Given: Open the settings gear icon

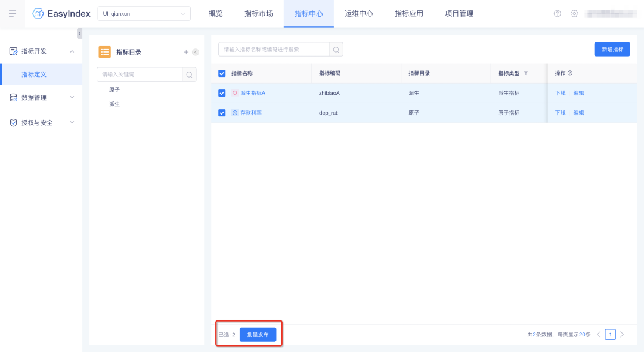Looking at the screenshot, I should click(574, 14).
